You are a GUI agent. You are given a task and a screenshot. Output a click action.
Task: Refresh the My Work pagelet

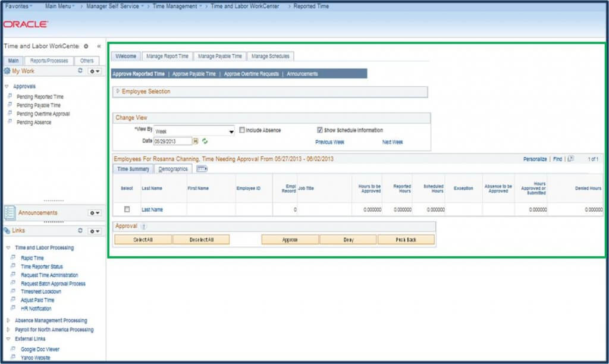coord(80,71)
